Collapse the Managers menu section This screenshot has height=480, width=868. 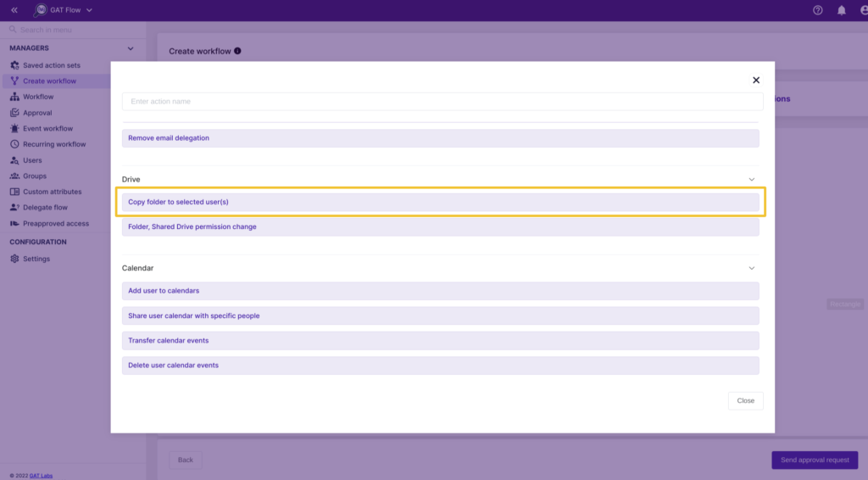pyautogui.click(x=131, y=48)
